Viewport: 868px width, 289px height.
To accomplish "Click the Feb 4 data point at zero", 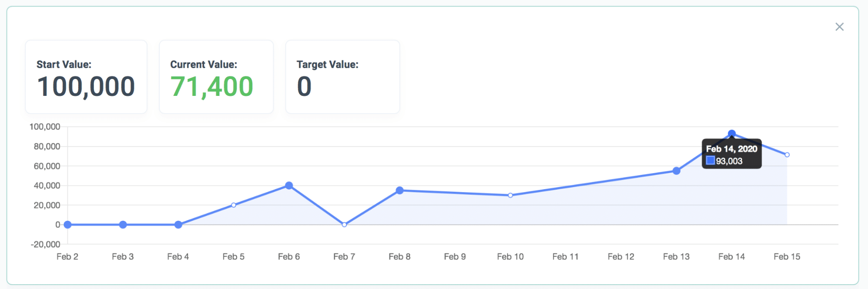I will click(x=178, y=224).
